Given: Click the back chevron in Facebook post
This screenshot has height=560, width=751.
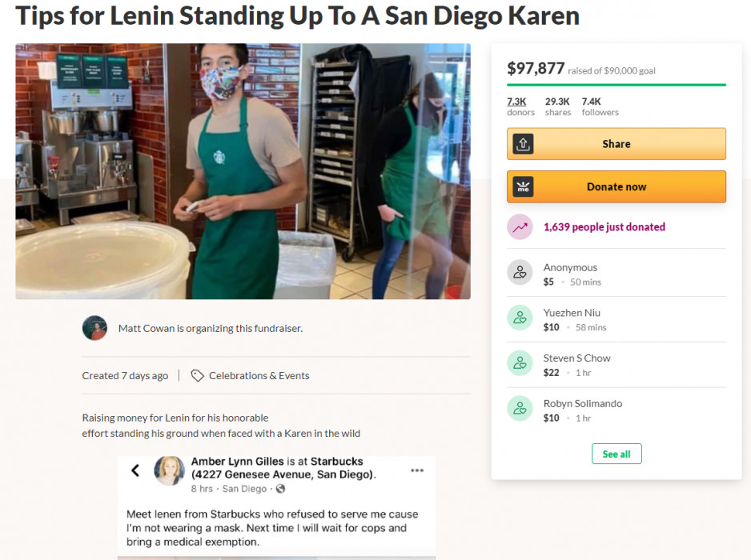Looking at the screenshot, I should click(135, 470).
